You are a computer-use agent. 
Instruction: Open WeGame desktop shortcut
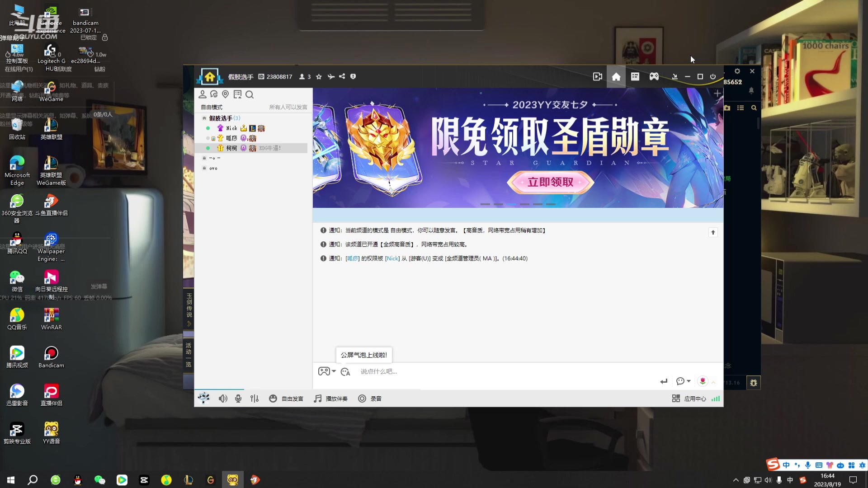[51, 90]
